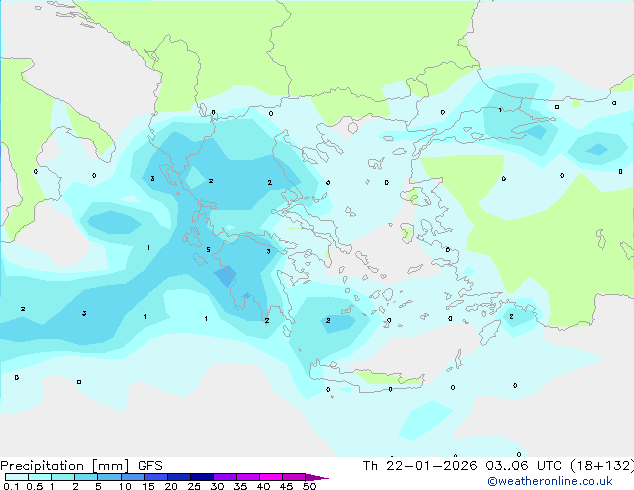The width and height of the screenshot is (634, 490).
Task: Click the legend arrow tip beyond 50 mm
Action: tap(318, 477)
